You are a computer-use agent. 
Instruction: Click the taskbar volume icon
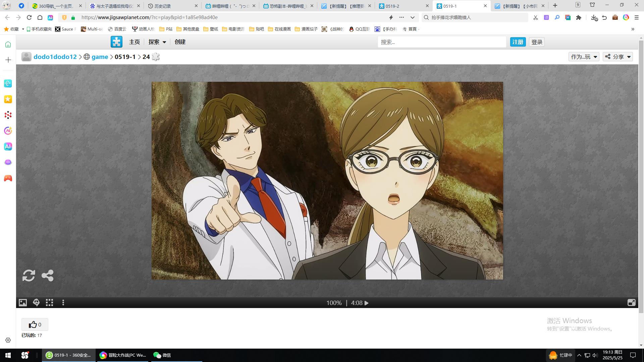click(595, 355)
